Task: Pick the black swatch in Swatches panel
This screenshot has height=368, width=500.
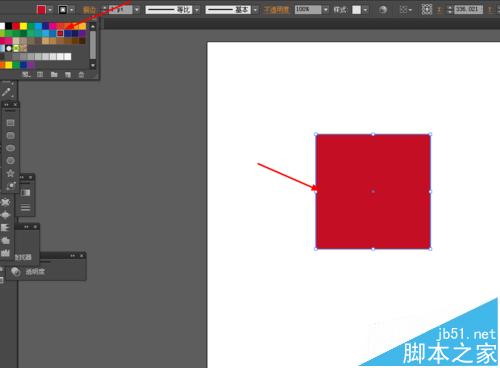Action: pos(9,26)
